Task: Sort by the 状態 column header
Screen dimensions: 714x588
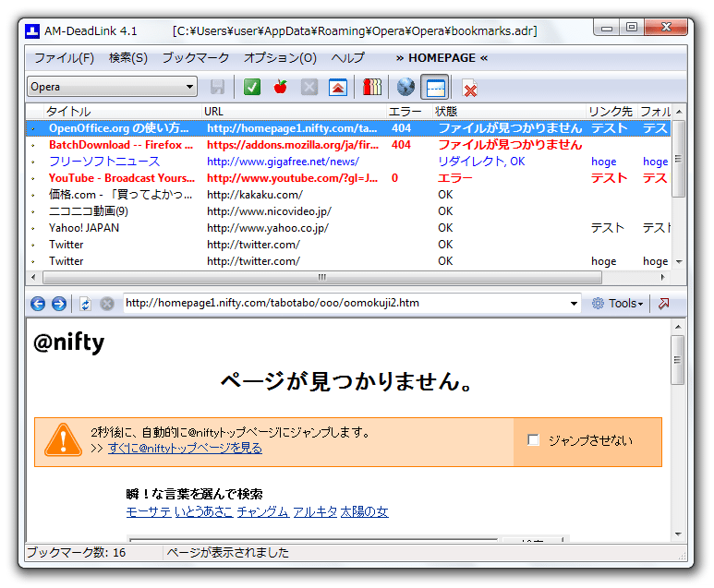Action: (509, 112)
